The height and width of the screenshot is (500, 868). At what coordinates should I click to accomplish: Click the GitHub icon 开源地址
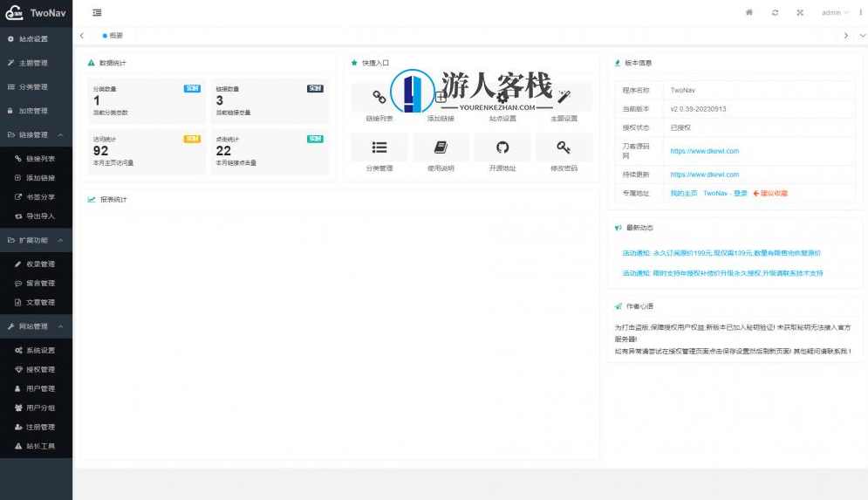tap(502, 147)
